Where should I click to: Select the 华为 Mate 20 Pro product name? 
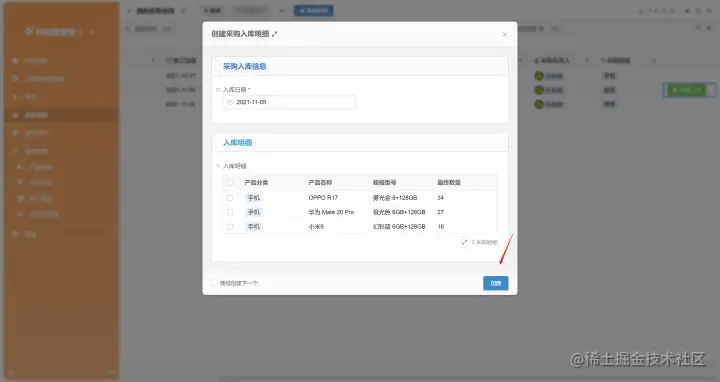[x=331, y=212]
